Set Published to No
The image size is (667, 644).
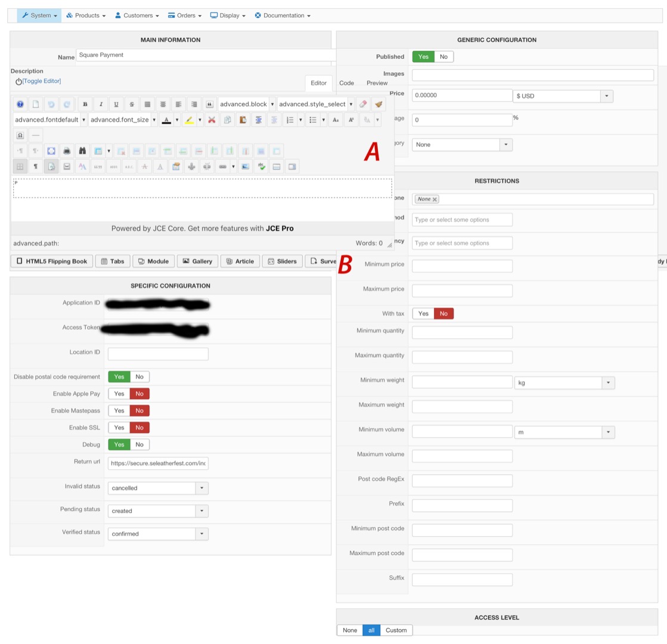pyautogui.click(x=443, y=57)
